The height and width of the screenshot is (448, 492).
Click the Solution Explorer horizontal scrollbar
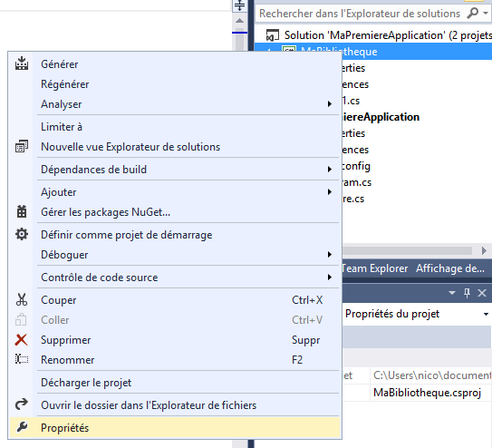[x=407, y=250]
